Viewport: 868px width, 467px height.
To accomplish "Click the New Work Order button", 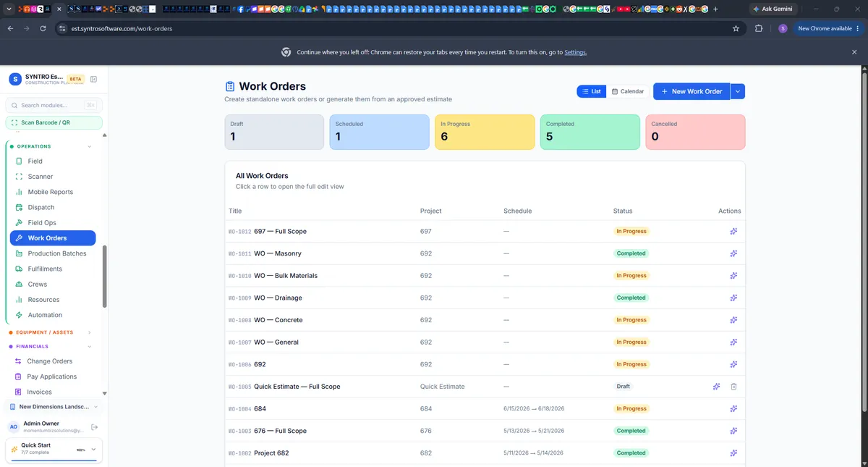I will 692,91.
